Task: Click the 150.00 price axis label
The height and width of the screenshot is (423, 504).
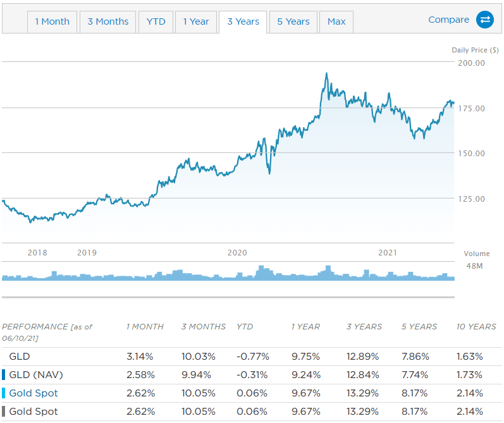Action: [471, 153]
